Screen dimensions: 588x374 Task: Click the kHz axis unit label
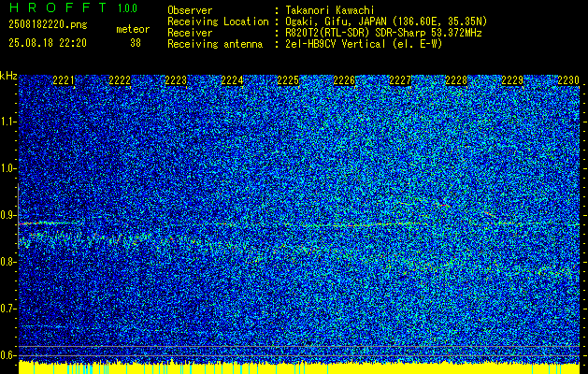(x=8, y=76)
